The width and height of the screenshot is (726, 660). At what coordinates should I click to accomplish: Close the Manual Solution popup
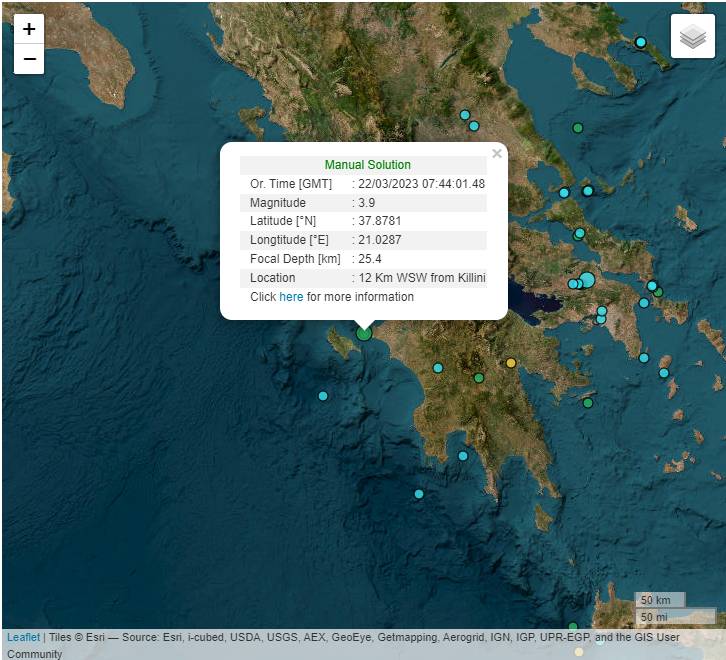pos(497,153)
